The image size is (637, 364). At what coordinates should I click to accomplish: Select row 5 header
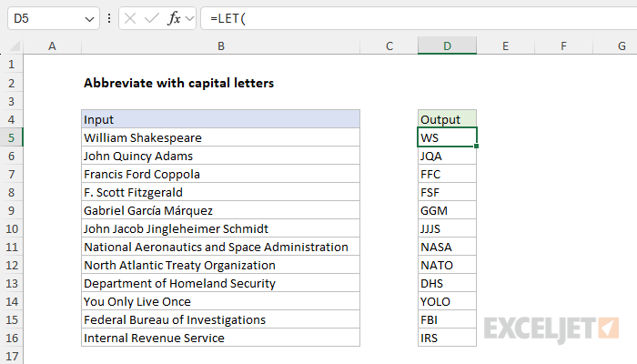pyautogui.click(x=11, y=137)
